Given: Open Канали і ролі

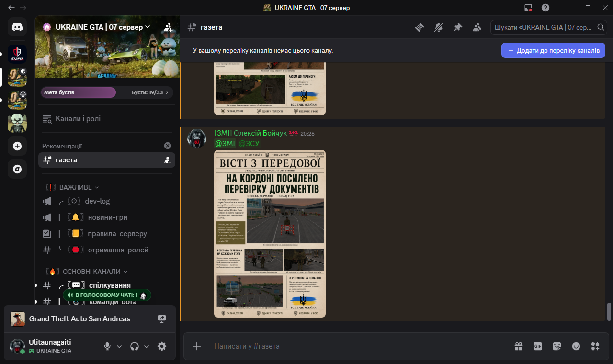Looking at the screenshot, I should coord(107,119).
